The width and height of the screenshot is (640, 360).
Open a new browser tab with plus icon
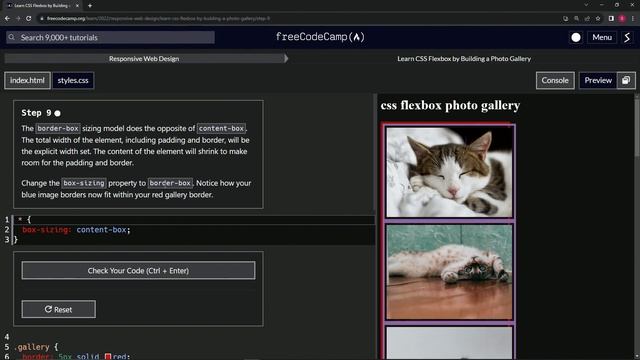click(x=90, y=6)
